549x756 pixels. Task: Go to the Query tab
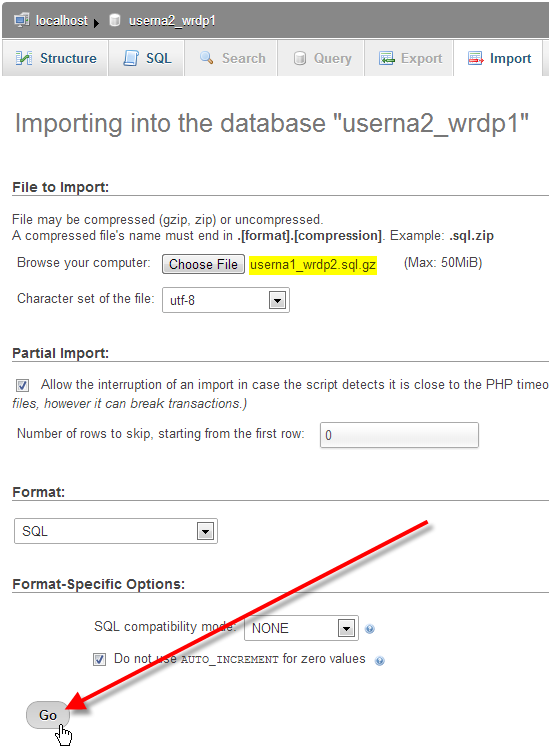(x=321, y=58)
